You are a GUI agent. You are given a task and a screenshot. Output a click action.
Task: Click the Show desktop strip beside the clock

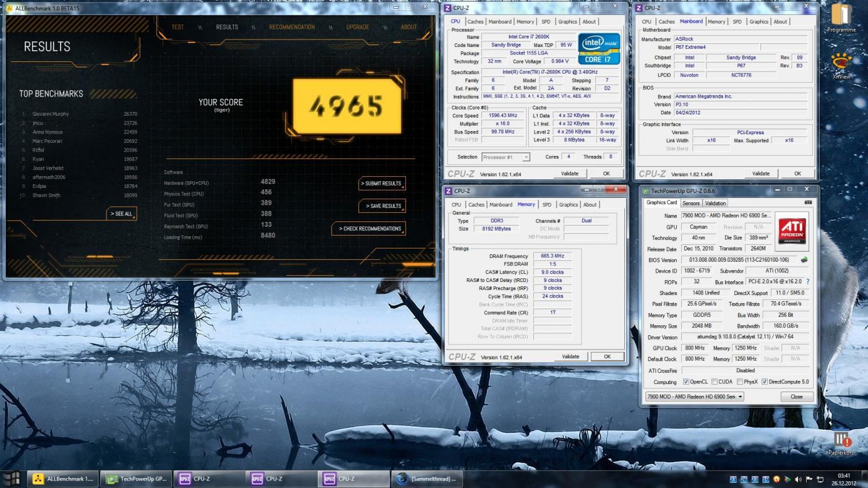point(865,479)
